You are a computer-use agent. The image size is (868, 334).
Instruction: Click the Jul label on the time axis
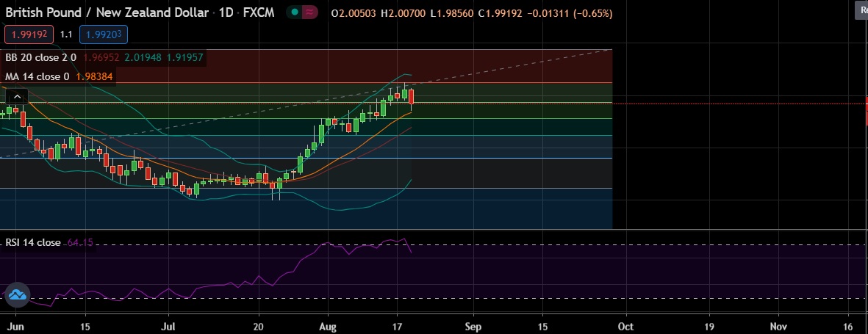169,327
